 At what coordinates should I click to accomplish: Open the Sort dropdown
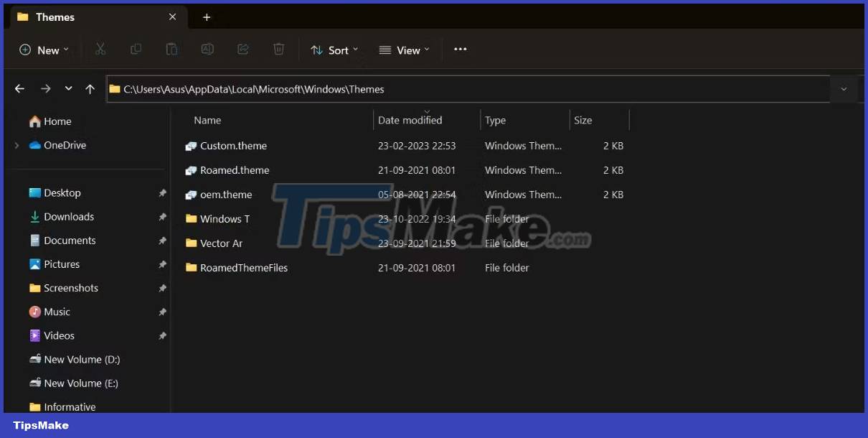[x=334, y=50]
